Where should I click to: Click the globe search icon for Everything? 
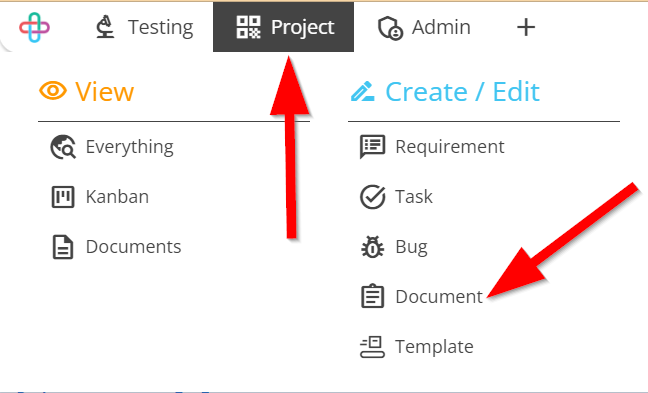coord(63,147)
